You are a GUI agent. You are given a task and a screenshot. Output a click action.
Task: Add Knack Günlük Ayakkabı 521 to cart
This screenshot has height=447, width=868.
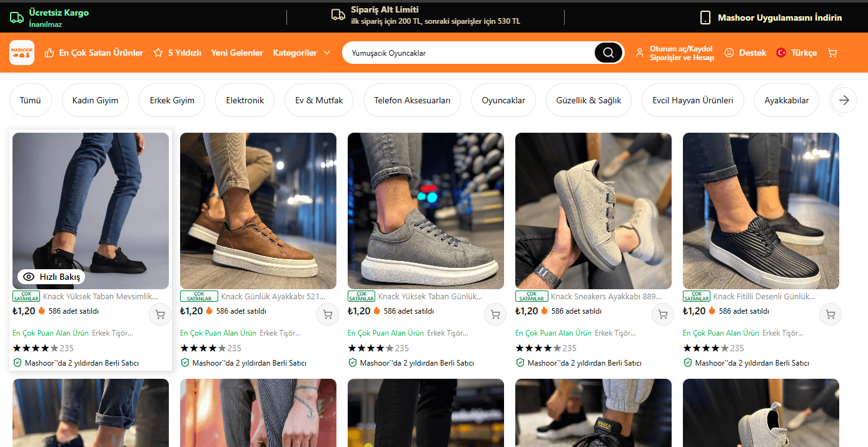pyautogui.click(x=328, y=315)
